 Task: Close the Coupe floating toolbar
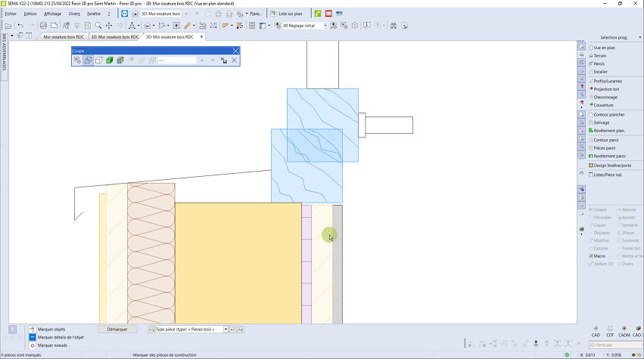click(235, 51)
